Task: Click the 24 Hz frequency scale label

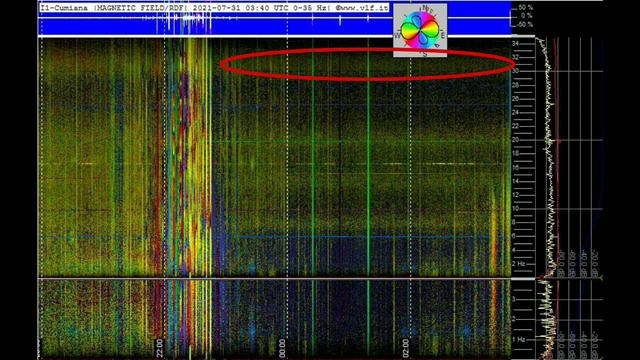Action: (x=515, y=112)
